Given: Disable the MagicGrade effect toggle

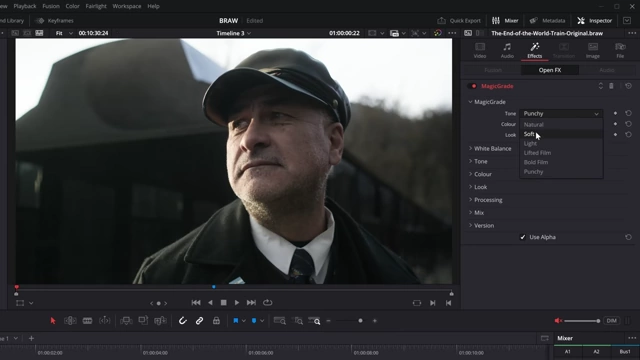Looking at the screenshot, I should click(x=473, y=86).
